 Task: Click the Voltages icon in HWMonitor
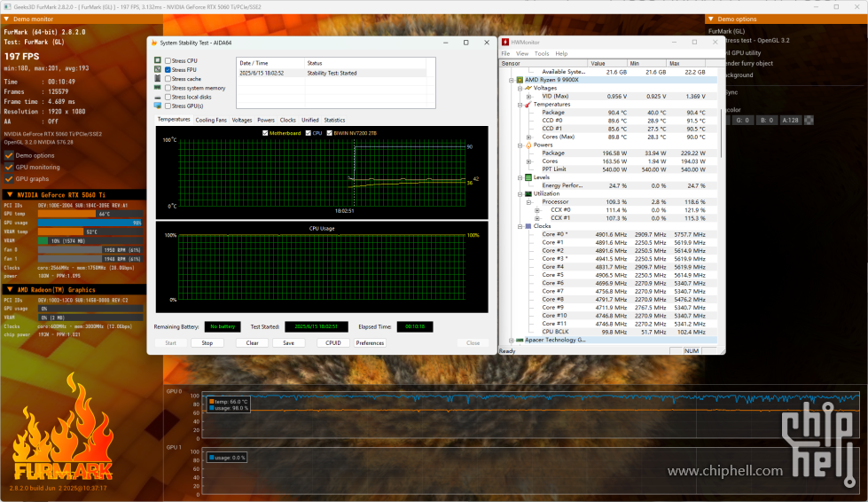(x=528, y=88)
